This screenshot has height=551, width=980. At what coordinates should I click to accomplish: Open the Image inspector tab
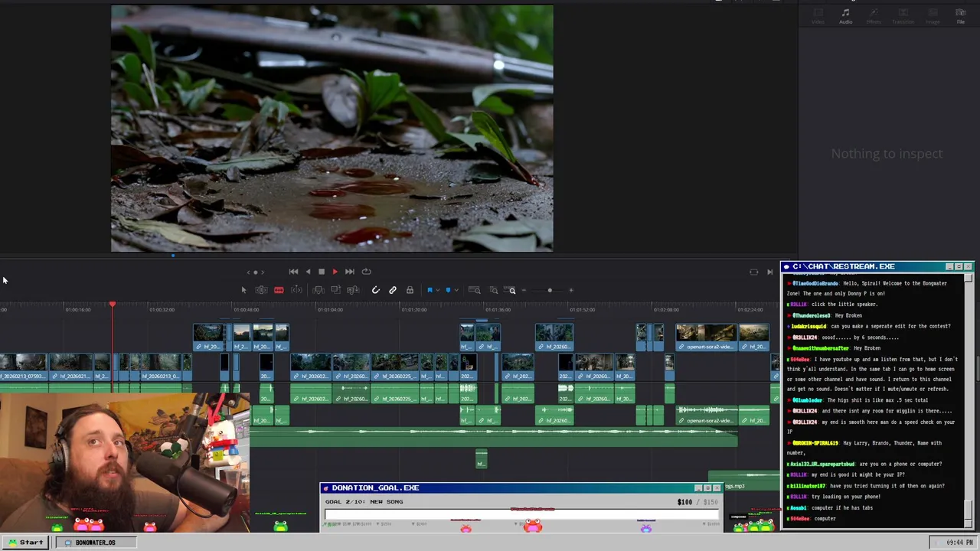932,16
